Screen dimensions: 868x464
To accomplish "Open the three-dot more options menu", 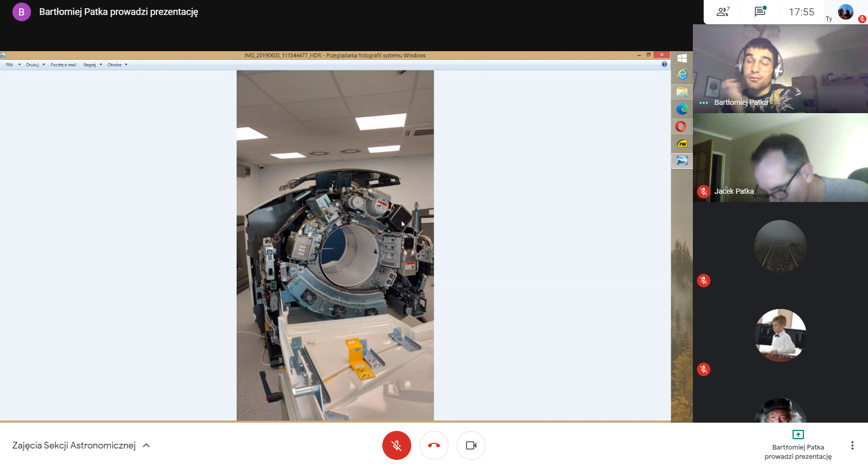I will (852, 445).
